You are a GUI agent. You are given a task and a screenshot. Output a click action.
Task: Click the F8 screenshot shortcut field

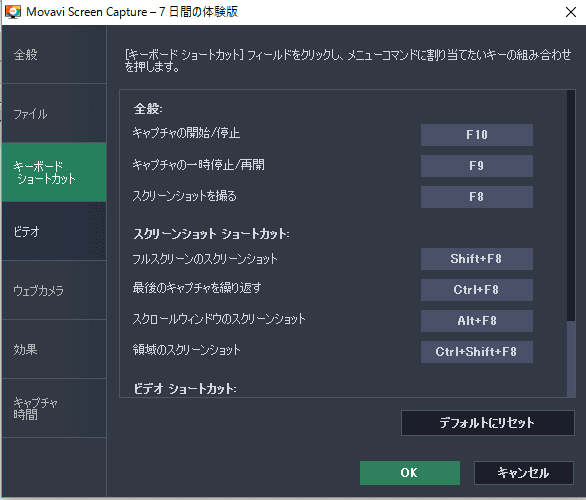476,197
